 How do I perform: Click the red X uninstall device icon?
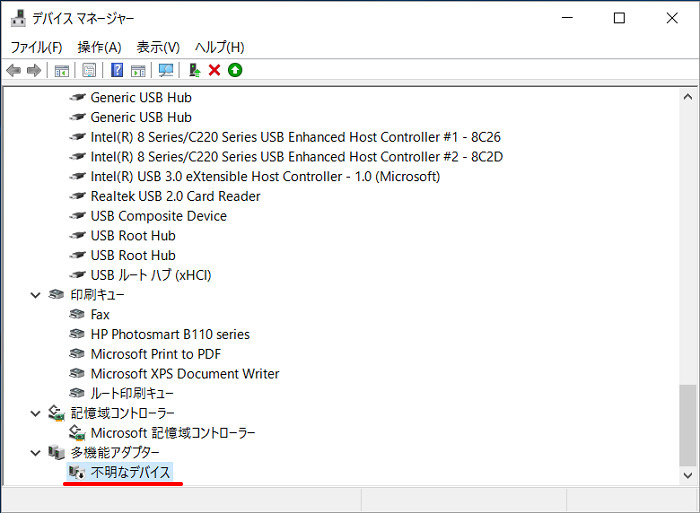pos(214,70)
